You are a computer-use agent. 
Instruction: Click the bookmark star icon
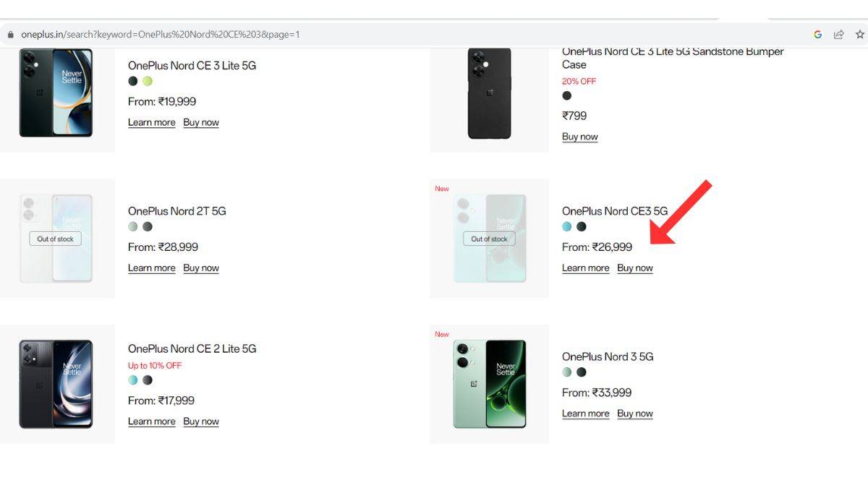click(859, 33)
